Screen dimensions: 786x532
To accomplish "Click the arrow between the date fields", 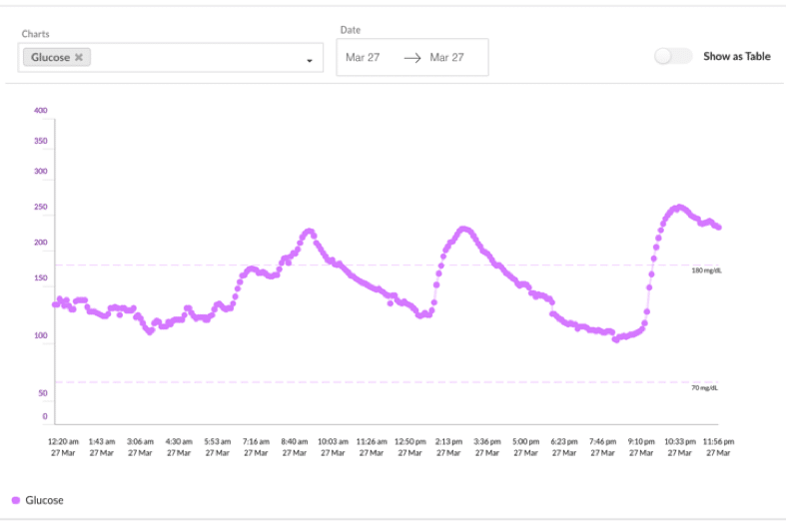I will 412,58.
